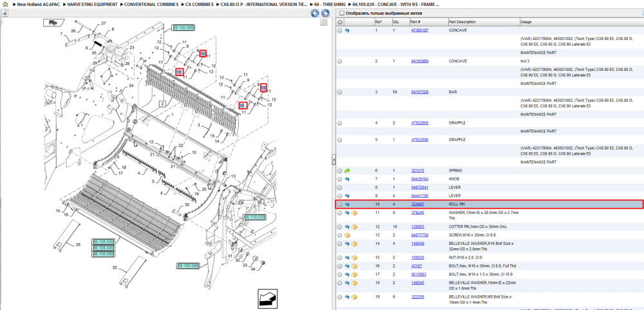
Task: Select callout number 35 near lower-left strap
Action: pyautogui.click(x=78, y=244)
